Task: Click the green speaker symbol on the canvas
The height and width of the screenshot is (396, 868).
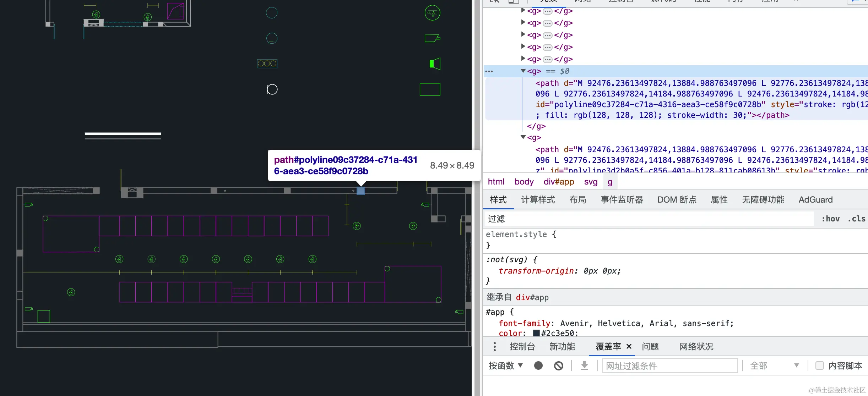Action: pos(435,64)
